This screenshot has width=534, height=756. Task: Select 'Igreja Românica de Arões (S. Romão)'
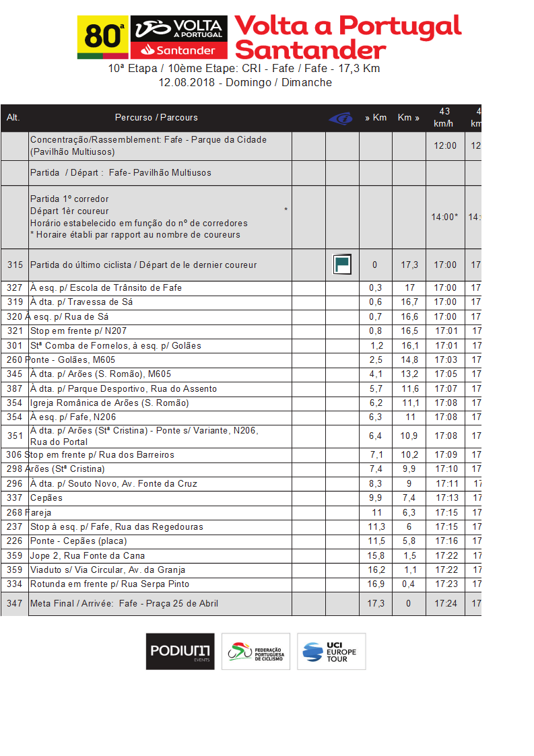110,403
